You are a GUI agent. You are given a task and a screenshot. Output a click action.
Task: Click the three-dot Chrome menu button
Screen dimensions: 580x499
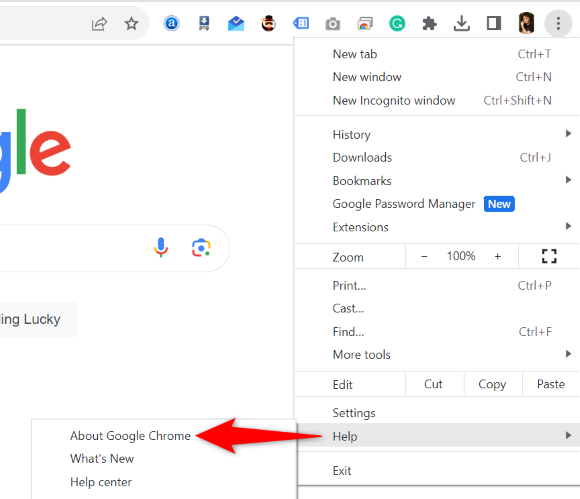click(558, 24)
